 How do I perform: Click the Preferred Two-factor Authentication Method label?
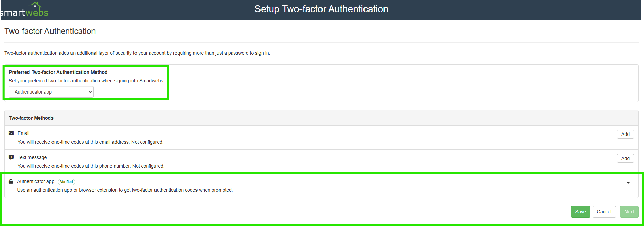click(58, 72)
